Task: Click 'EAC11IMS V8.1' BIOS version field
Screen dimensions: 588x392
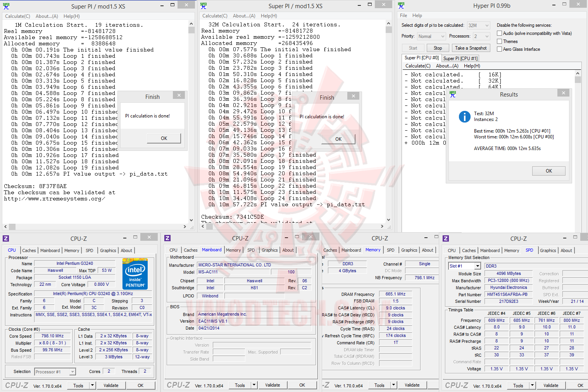Action: (x=254, y=321)
